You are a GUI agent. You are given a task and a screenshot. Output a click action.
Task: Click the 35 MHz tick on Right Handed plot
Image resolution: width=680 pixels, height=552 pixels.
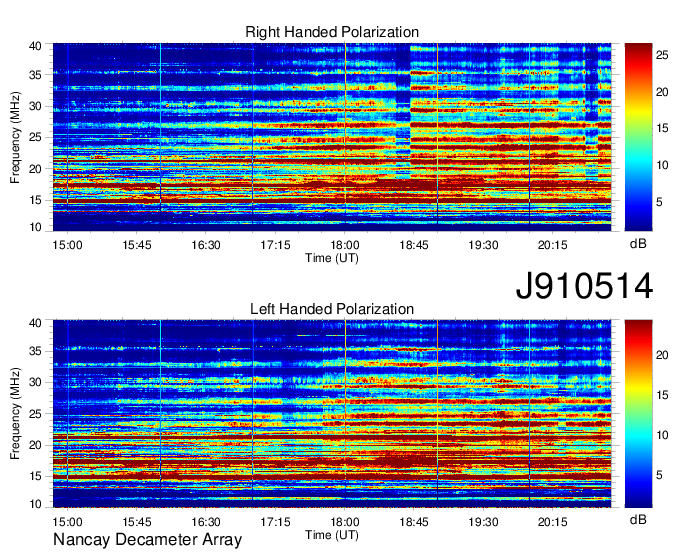pyautogui.click(x=36, y=75)
